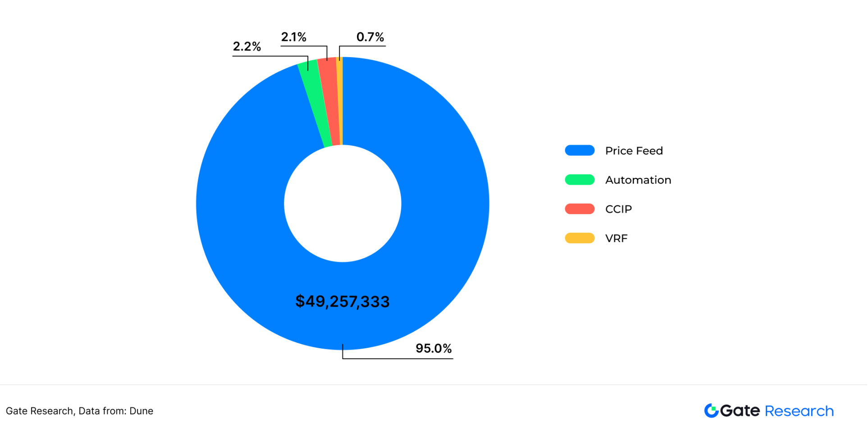Click the green Automation legend swatch
The image size is (868, 437).
(580, 180)
